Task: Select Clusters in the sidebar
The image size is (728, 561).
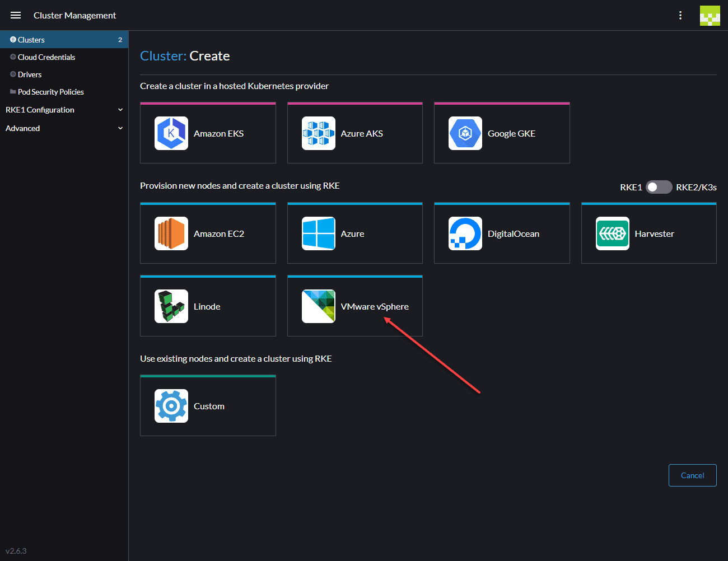Action: [64, 40]
